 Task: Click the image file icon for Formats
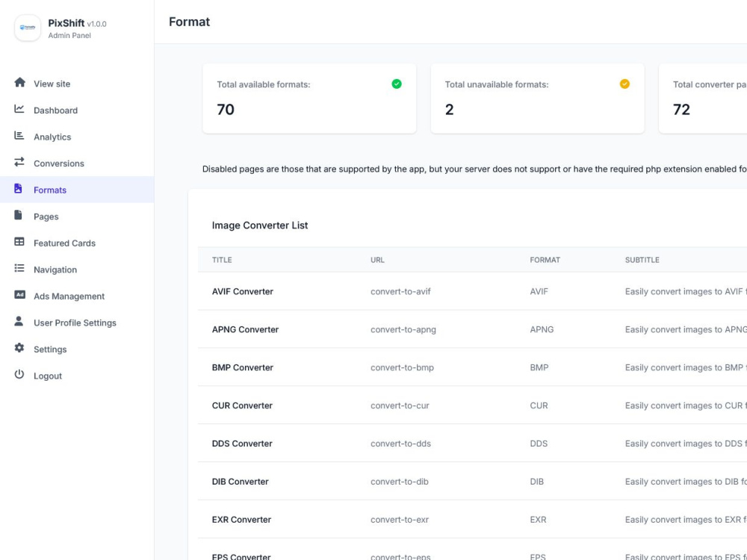18,189
